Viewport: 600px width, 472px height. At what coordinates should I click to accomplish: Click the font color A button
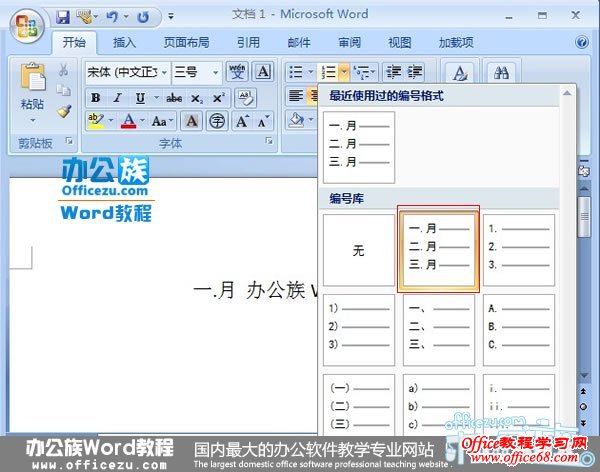click(128, 121)
